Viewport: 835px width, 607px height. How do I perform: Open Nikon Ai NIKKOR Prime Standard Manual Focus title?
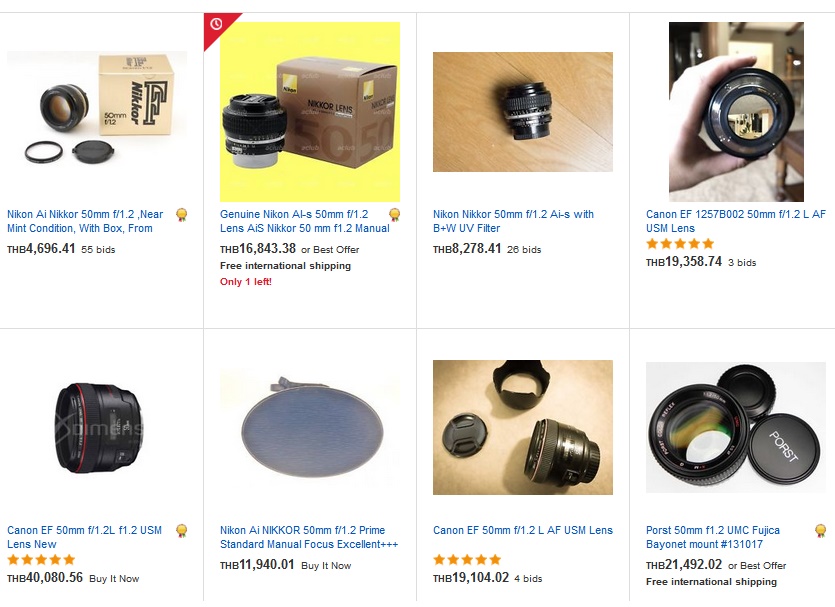(309, 537)
